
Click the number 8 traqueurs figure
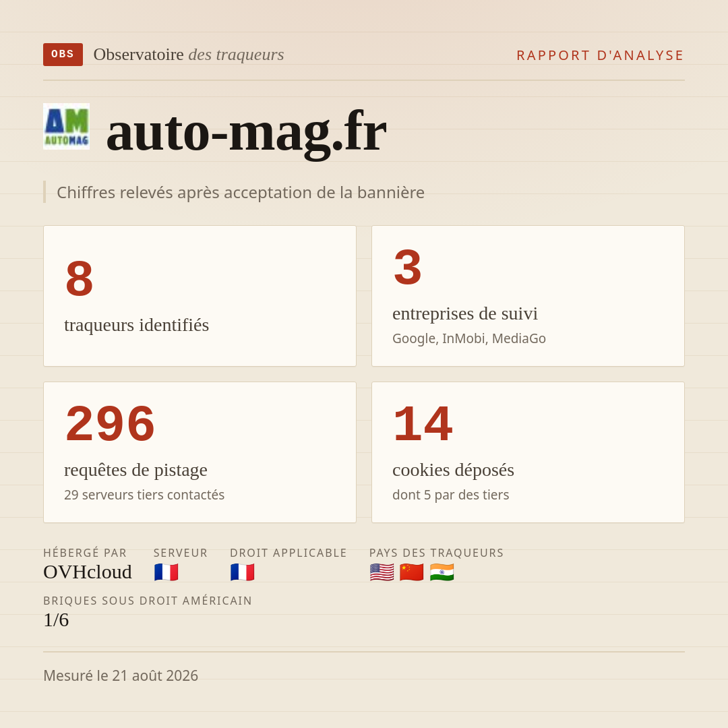pyautogui.click(x=80, y=278)
